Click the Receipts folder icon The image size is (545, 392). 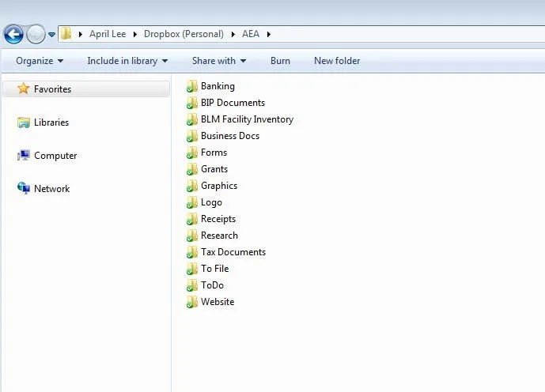192,219
